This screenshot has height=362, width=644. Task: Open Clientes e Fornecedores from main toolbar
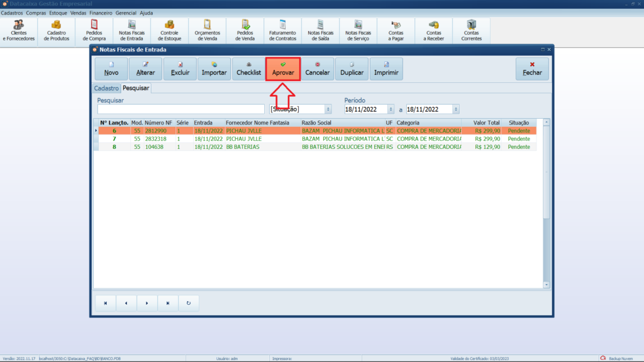[x=19, y=30]
